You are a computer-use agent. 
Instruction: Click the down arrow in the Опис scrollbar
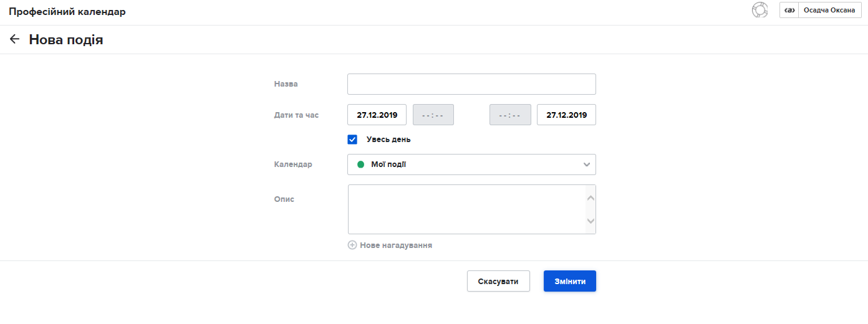(x=591, y=221)
